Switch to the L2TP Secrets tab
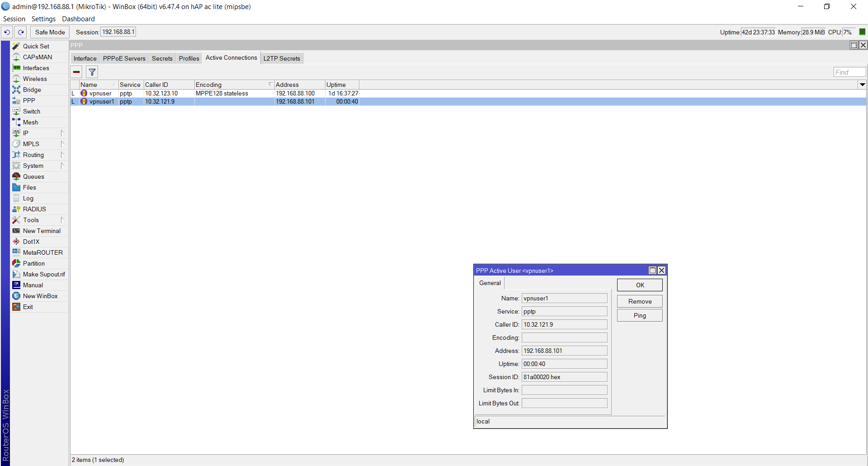868x466 pixels. 282,58
